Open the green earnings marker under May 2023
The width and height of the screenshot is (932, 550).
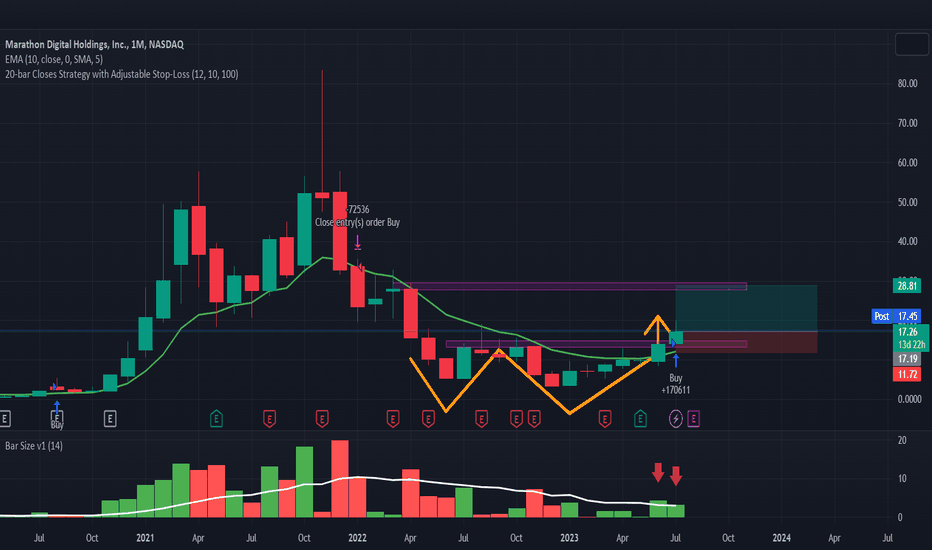(x=640, y=419)
